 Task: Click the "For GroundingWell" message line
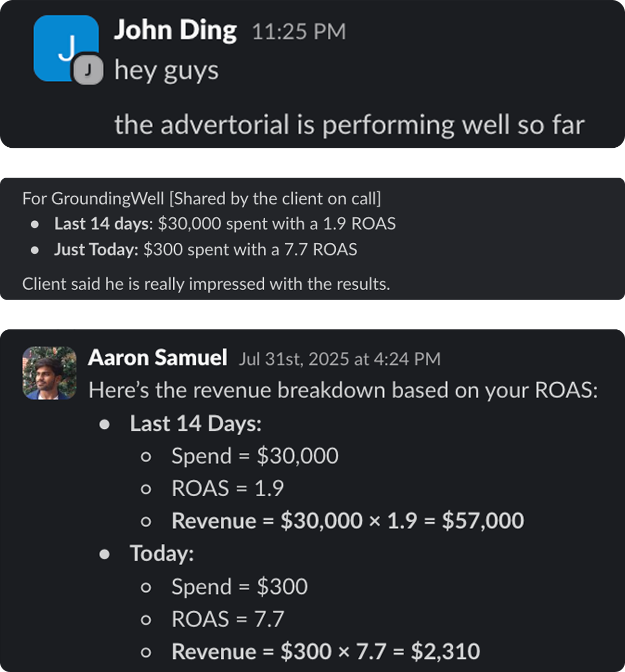[x=201, y=199]
